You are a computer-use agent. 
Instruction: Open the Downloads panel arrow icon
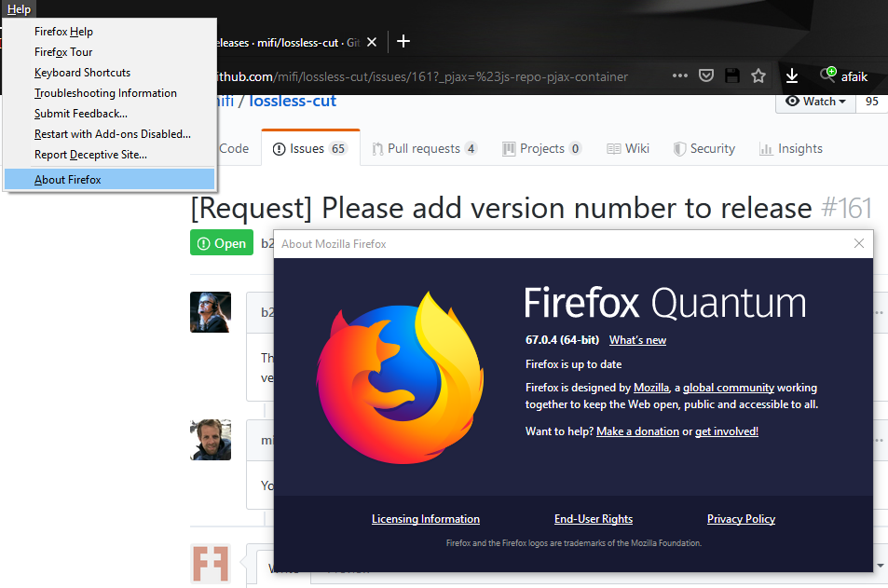click(x=792, y=76)
